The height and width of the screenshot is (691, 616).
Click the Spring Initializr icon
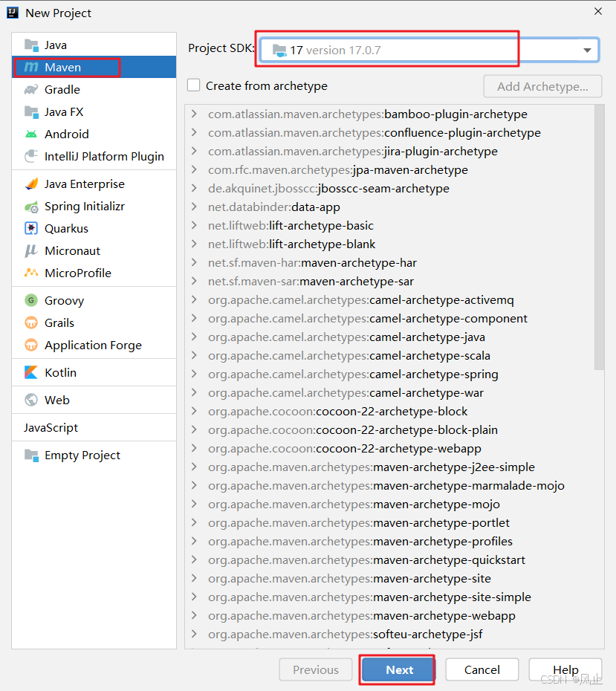click(31, 207)
